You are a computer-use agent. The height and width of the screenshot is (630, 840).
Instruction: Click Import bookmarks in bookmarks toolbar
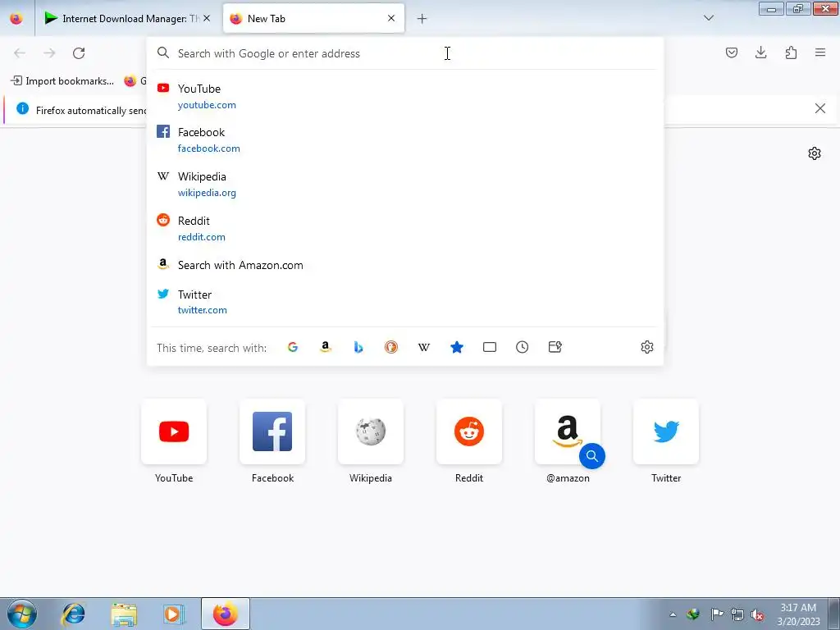pos(62,81)
